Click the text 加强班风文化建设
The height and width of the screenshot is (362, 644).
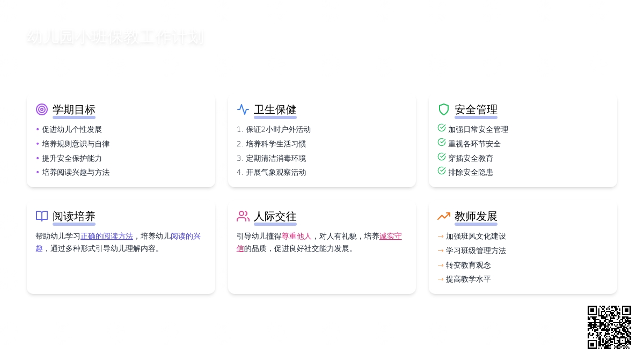click(476, 237)
